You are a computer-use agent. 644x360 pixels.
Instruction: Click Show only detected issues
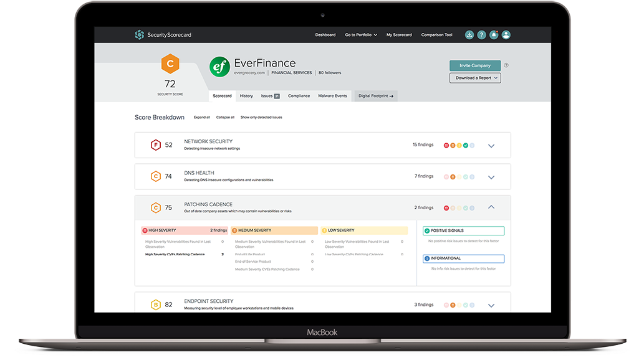point(261,117)
